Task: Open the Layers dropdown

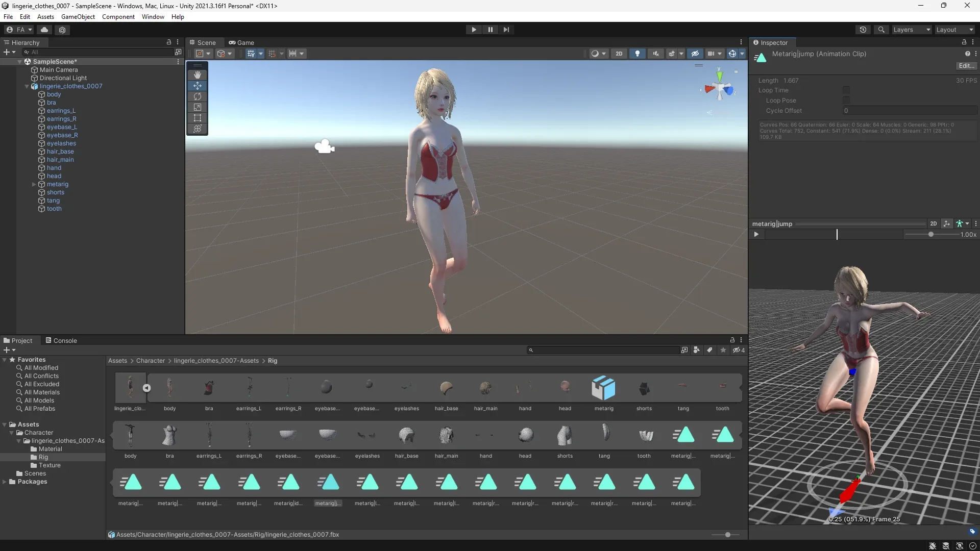Action: pyautogui.click(x=911, y=30)
